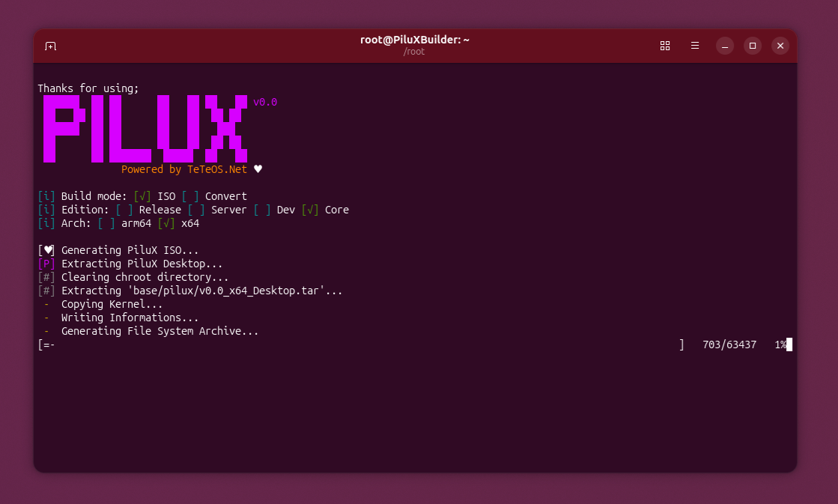The width and height of the screenshot is (838, 504).
Task: Click the heart icon after TeTeOS.Net
Action: click(x=258, y=169)
